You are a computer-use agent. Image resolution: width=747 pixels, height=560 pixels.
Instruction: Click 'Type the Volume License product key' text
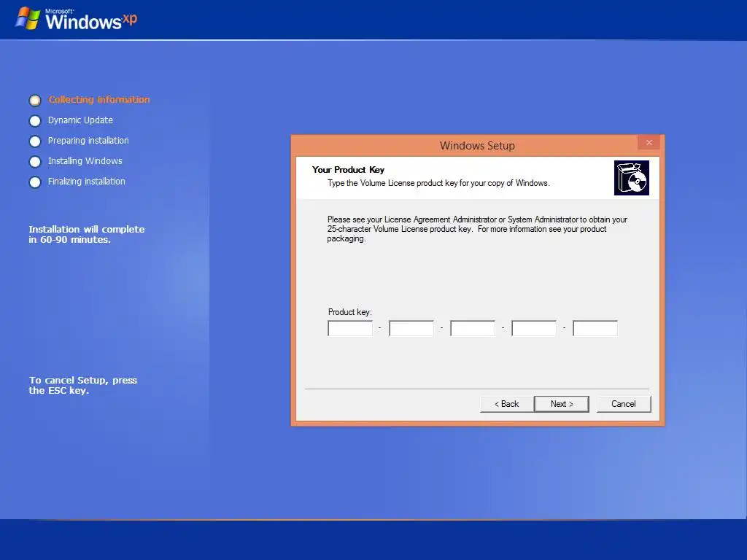[x=438, y=183]
